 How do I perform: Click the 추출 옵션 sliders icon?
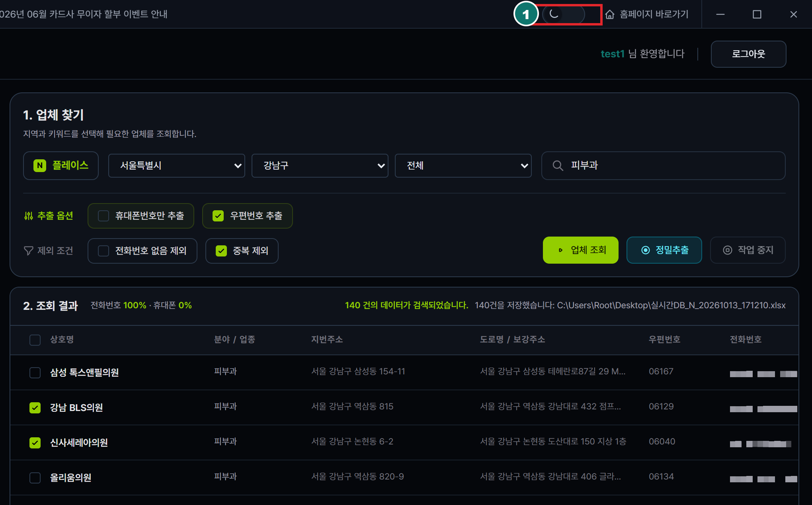click(x=29, y=216)
